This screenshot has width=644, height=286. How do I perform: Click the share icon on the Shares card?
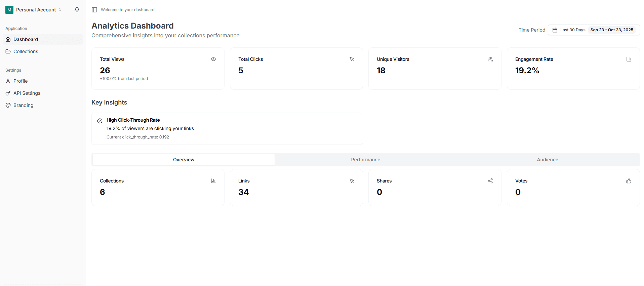point(490,181)
